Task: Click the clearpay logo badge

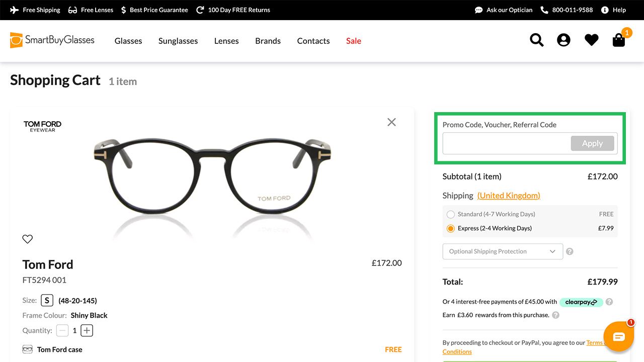Action: [x=581, y=302]
